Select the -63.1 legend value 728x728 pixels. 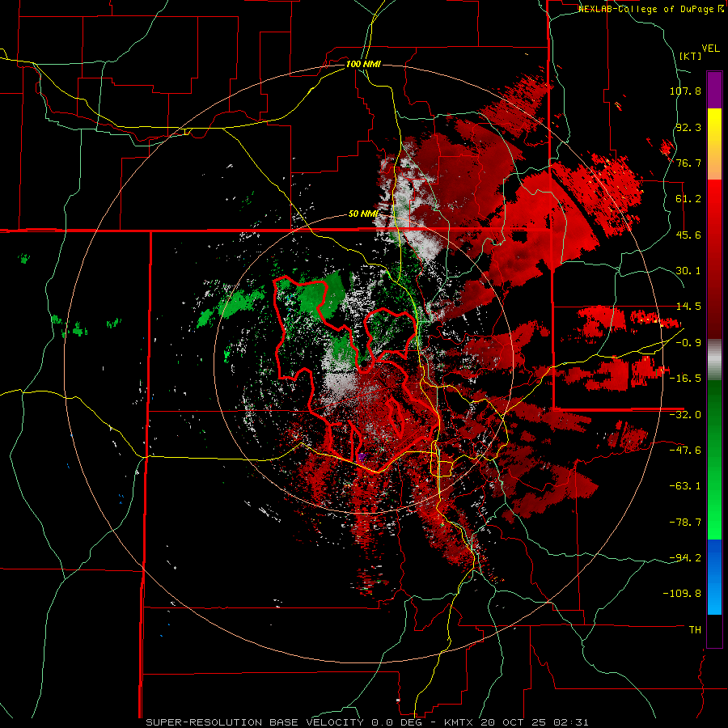coord(685,486)
